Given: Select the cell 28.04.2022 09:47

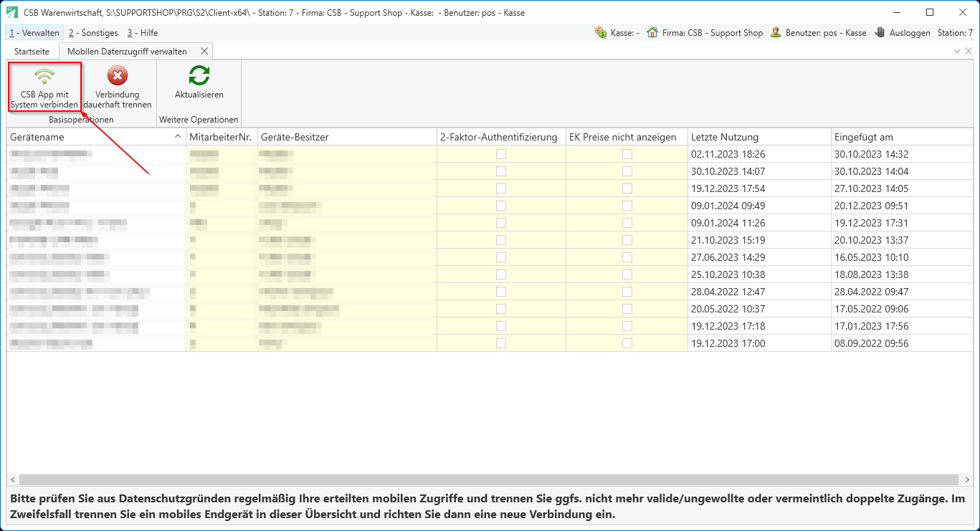Looking at the screenshot, I should click(902, 292).
